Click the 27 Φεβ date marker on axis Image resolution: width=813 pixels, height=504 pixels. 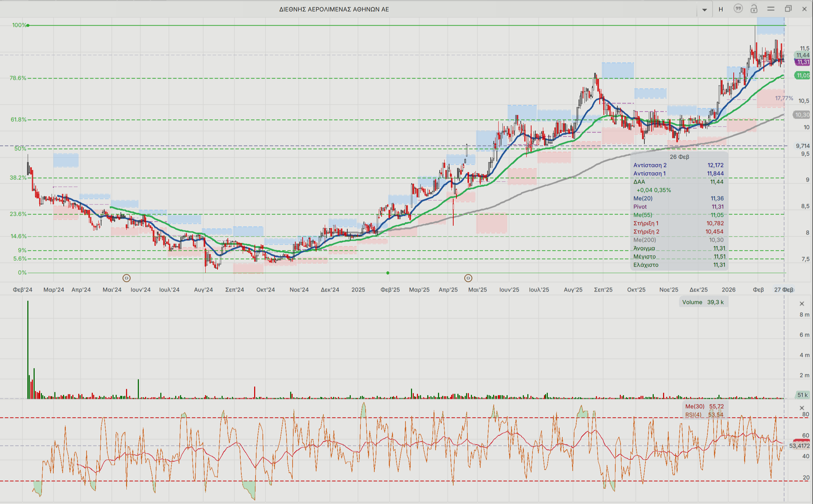point(784,290)
